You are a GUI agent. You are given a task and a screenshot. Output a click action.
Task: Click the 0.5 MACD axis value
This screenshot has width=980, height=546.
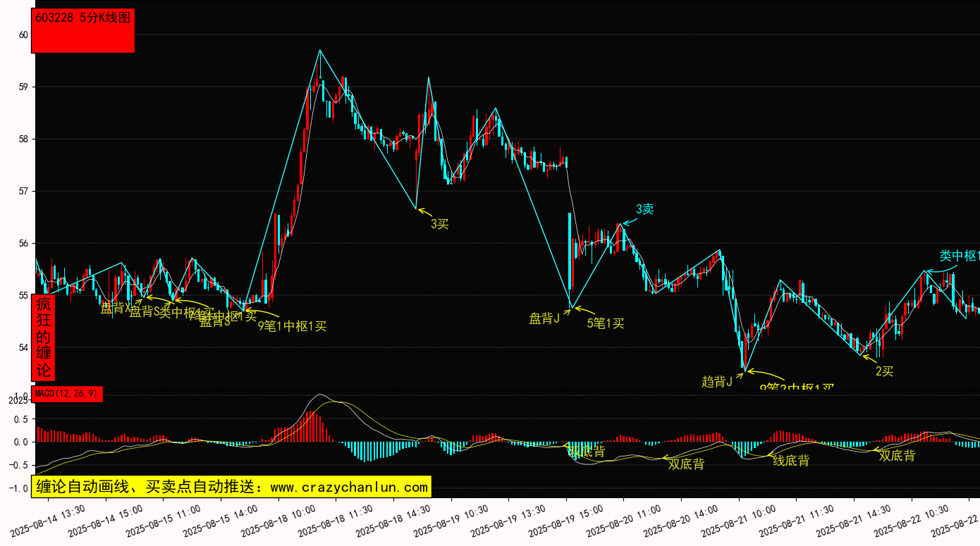click(21, 418)
